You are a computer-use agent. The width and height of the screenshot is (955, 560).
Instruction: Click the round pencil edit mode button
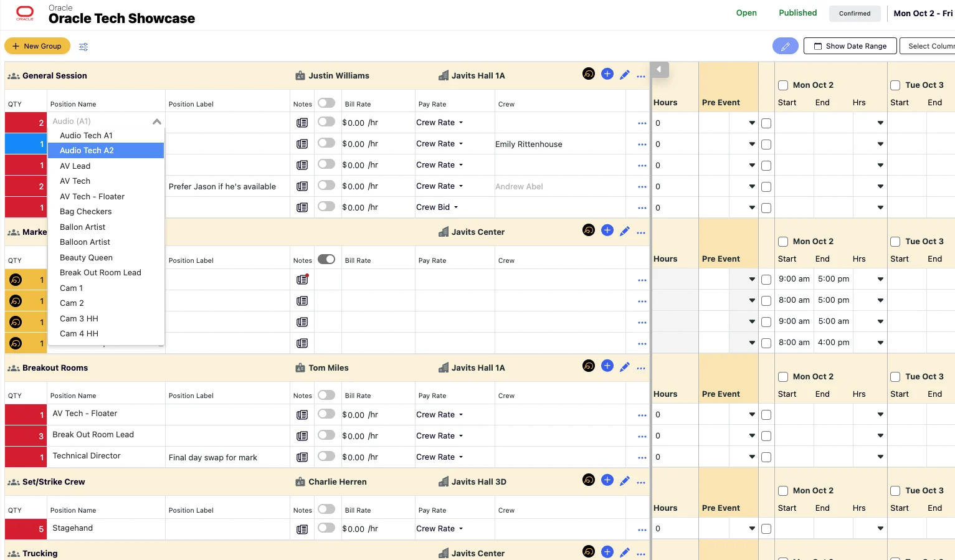(x=785, y=46)
